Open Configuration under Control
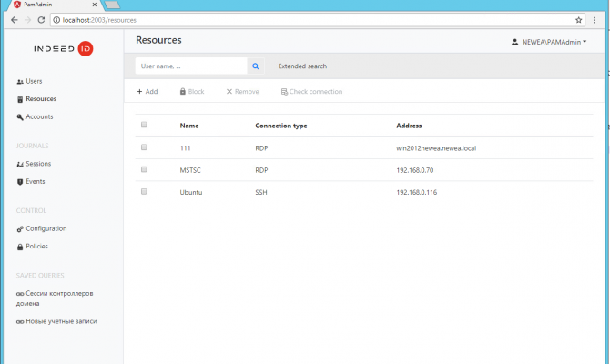Image resolution: width=610 pixels, height=364 pixels. 46,228
